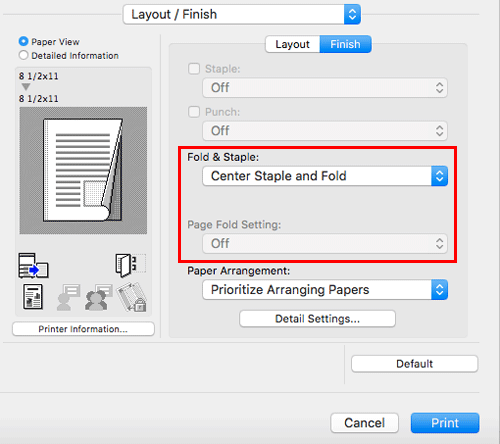
Task: Open the Prioritize Arranging Papers dropdown
Action: click(325, 290)
